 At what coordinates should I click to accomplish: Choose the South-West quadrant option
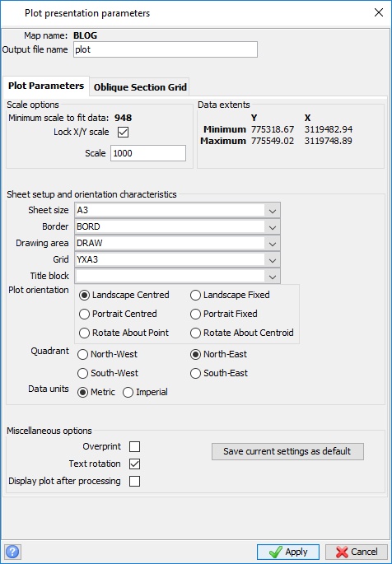pyautogui.click(x=108, y=373)
